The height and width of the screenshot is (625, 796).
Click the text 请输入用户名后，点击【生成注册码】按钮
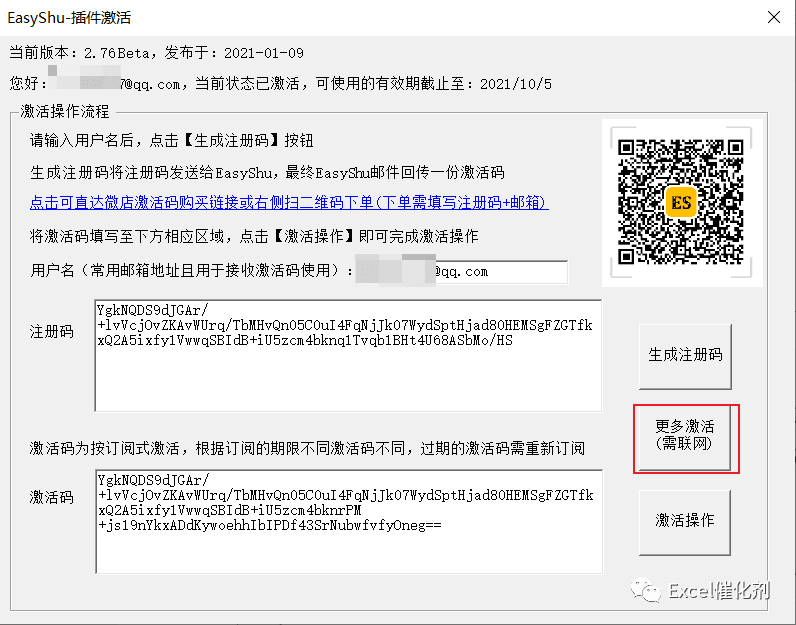[x=171, y=140]
